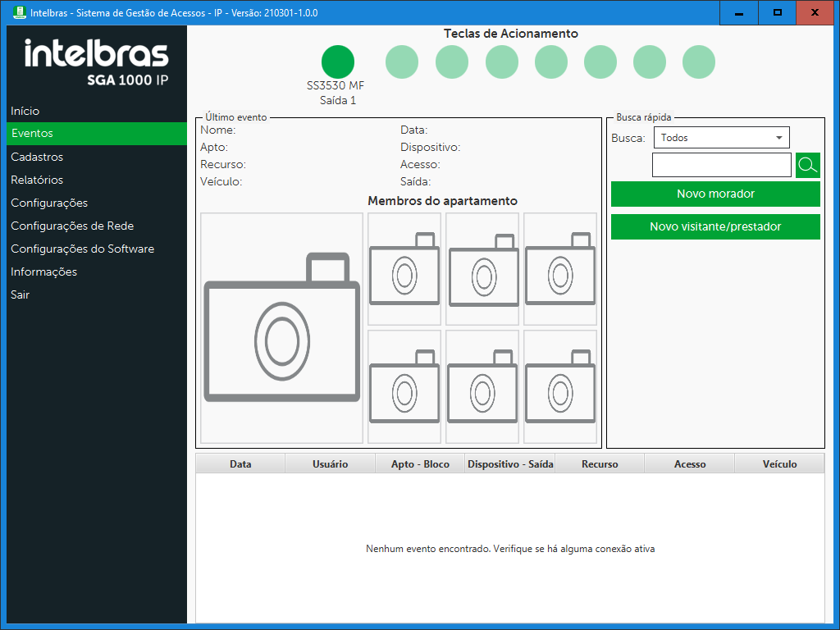The height and width of the screenshot is (630, 840).
Task: Click the Novo visitante/prestador button
Action: pos(715,227)
